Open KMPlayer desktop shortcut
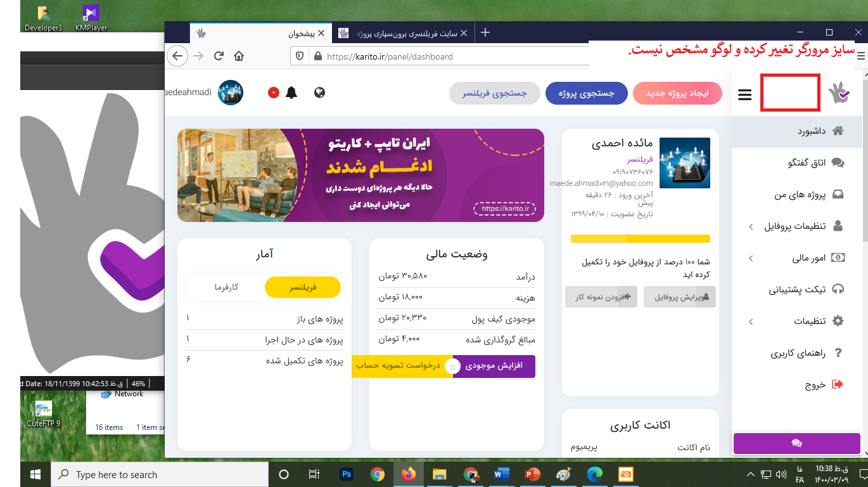The width and height of the screenshot is (868, 487). pos(91,18)
